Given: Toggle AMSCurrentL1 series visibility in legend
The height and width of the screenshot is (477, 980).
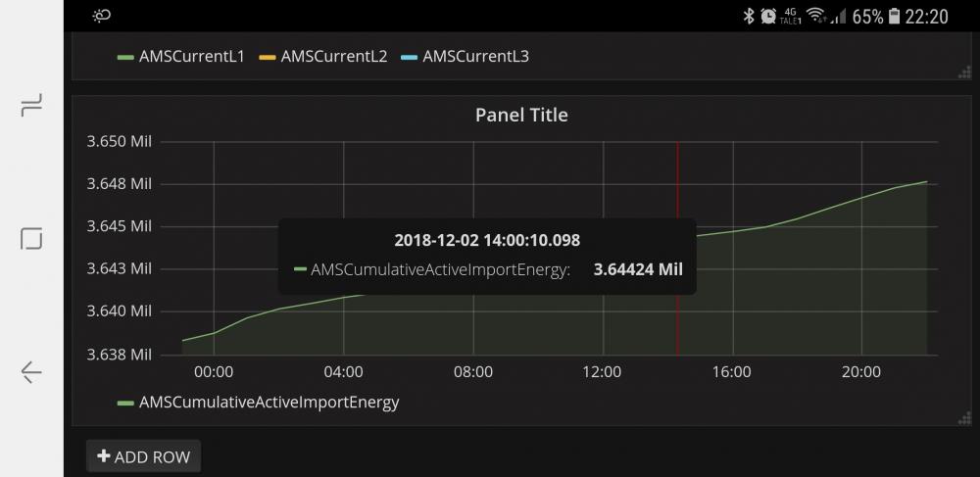Looking at the screenshot, I should click(x=191, y=56).
